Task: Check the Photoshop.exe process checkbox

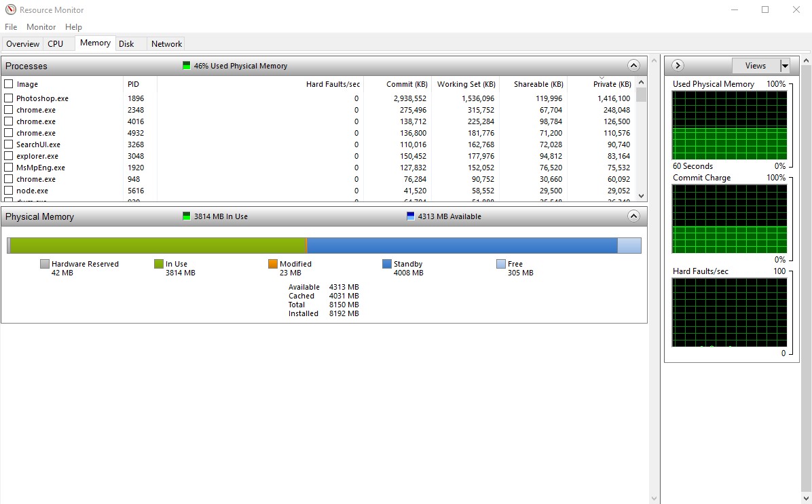Action: (9, 98)
